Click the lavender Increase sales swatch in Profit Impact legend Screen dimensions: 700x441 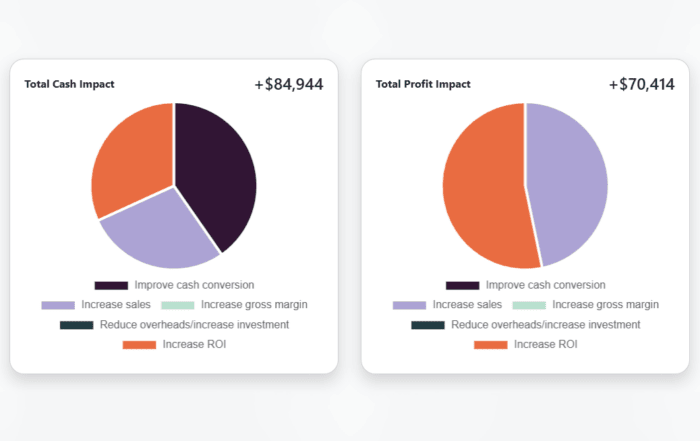click(410, 305)
